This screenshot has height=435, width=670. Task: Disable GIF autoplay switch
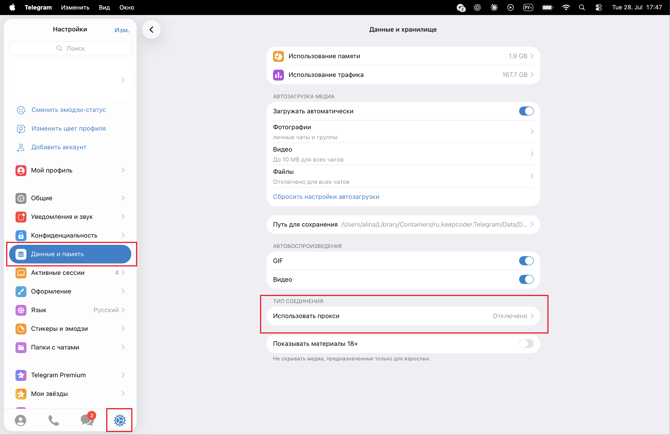[x=526, y=261]
